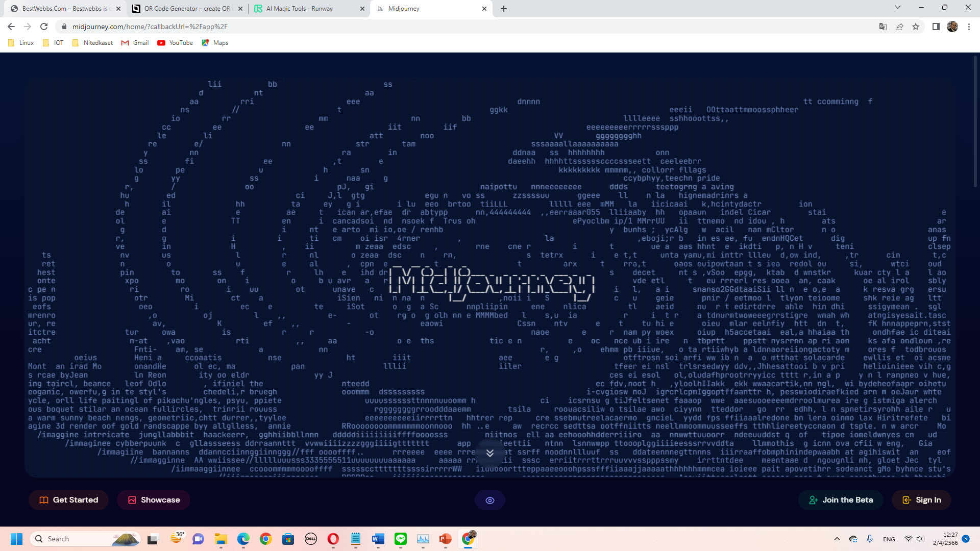
Task: Open the Chrome side panel
Action: [x=936, y=27]
